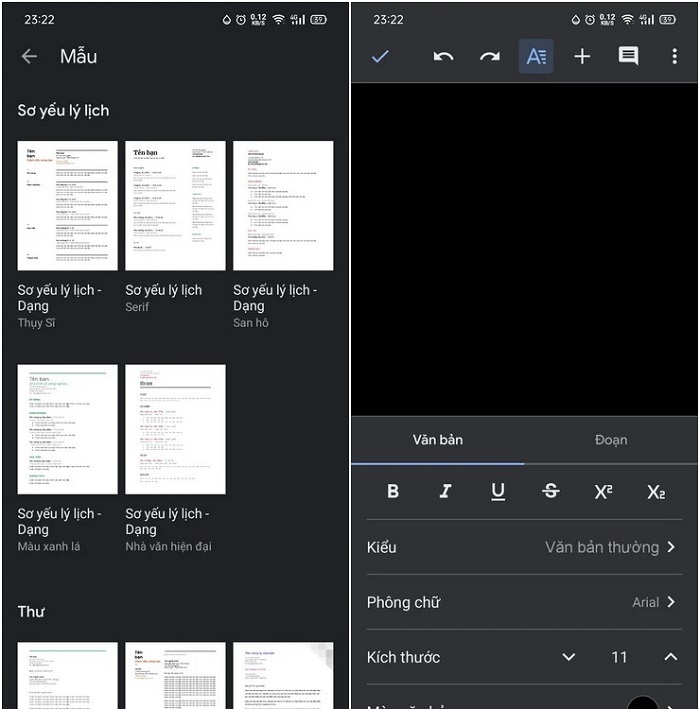The height and width of the screenshot is (709, 700).
Task: Open the text color black swatch
Action: point(642,703)
